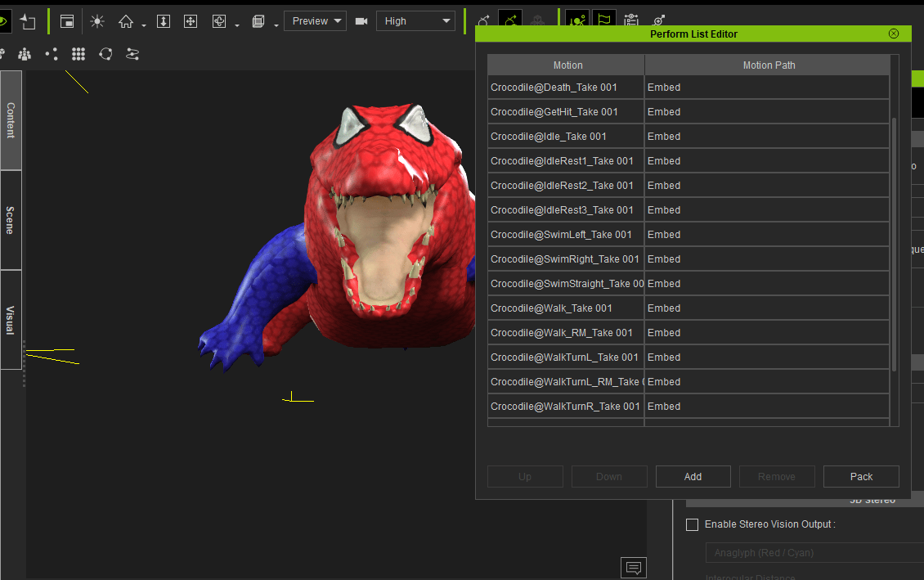This screenshot has height=580, width=924.
Task: Toggle the green eye visibility button
Action: pos(4,21)
